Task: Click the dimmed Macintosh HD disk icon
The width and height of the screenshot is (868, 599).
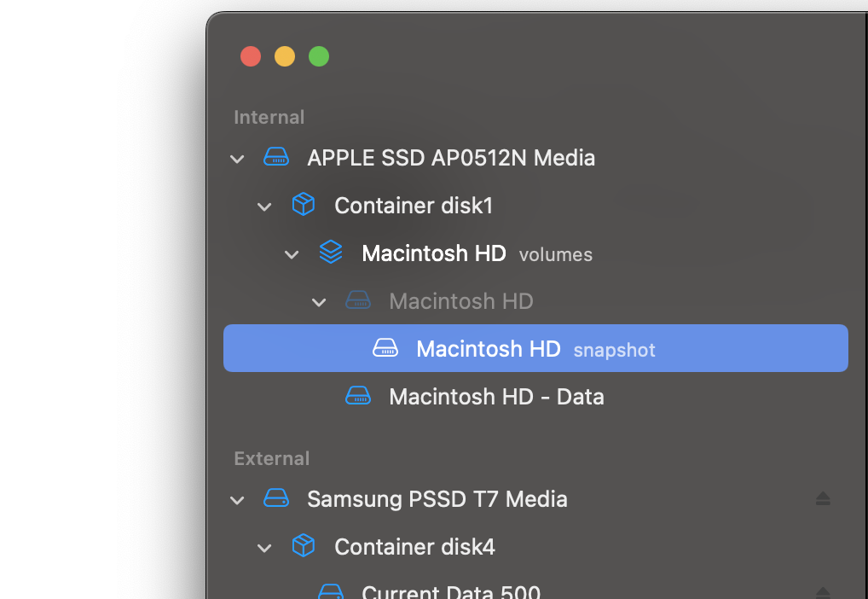Action: (358, 300)
